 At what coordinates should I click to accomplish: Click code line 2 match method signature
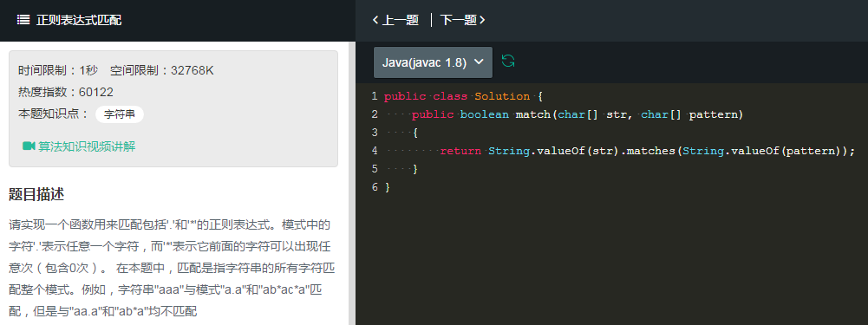(x=578, y=114)
